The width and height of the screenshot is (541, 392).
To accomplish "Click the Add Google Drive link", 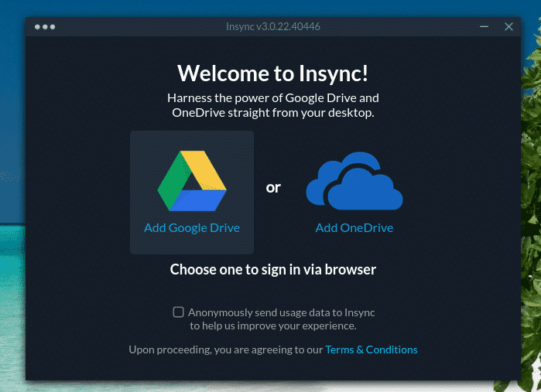I will (x=192, y=228).
